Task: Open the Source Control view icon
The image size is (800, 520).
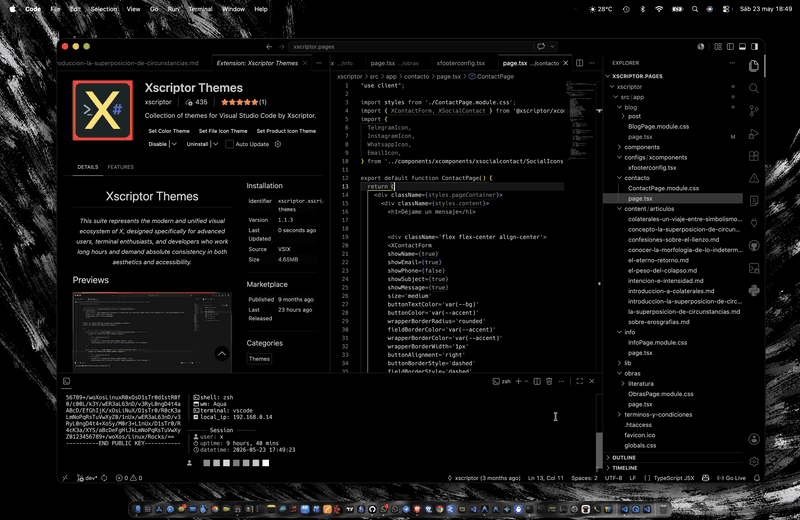Action: 754,111
